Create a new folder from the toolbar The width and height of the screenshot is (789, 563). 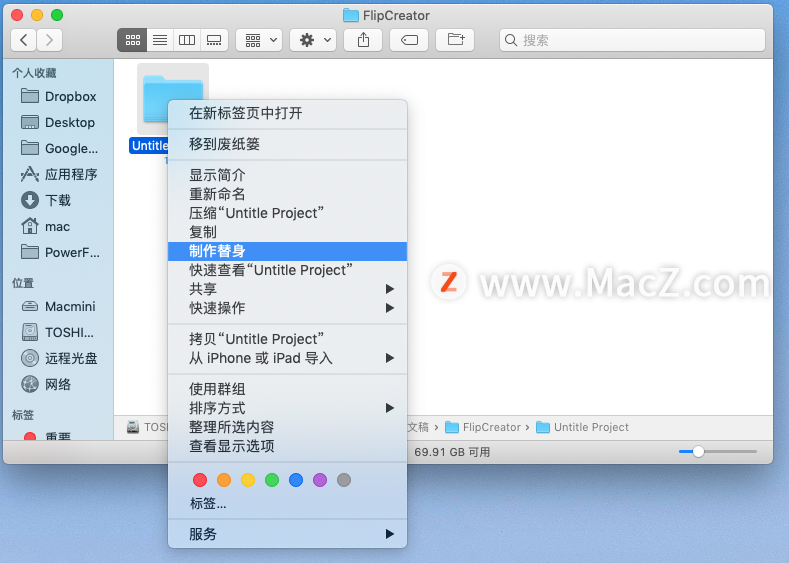coord(455,40)
